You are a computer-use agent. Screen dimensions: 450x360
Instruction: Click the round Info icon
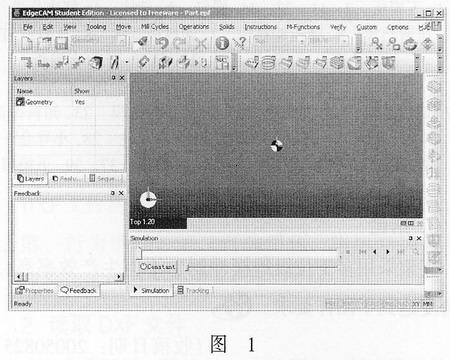click(x=222, y=43)
